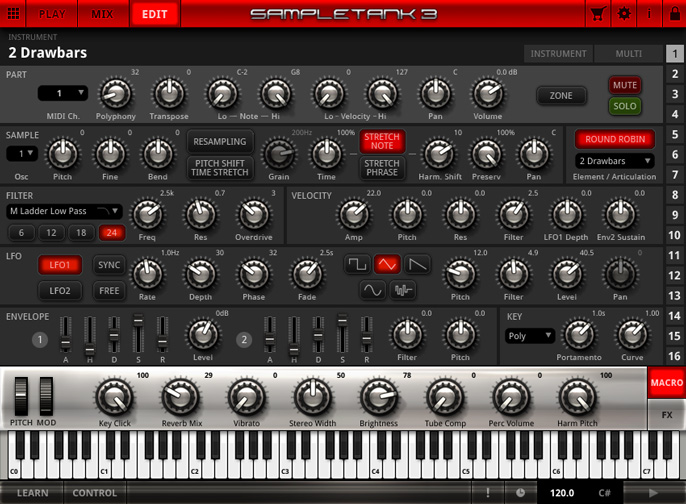This screenshot has width=686, height=504.
Task: Select LFO1 button
Action: pos(60,265)
